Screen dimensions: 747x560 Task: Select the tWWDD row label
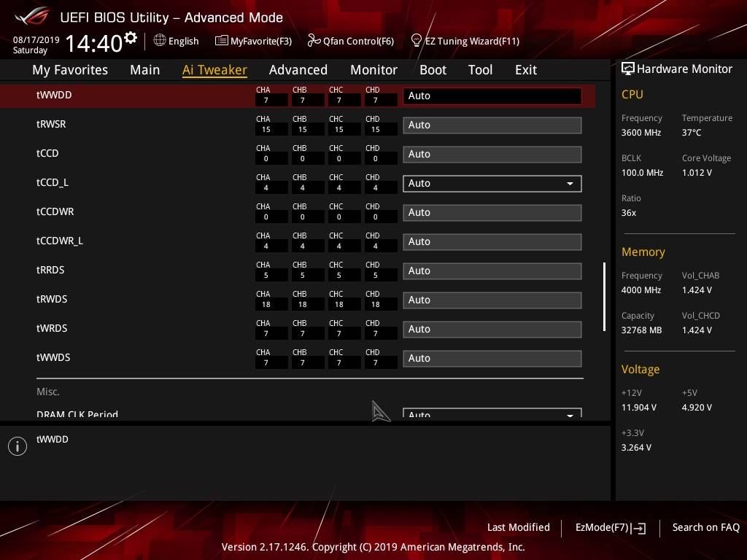[54, 95]
